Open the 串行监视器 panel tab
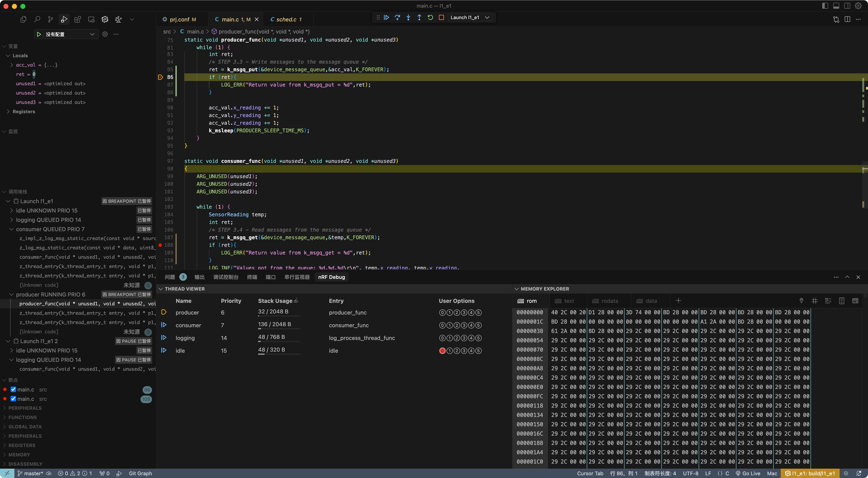 [x=297, y=277]
